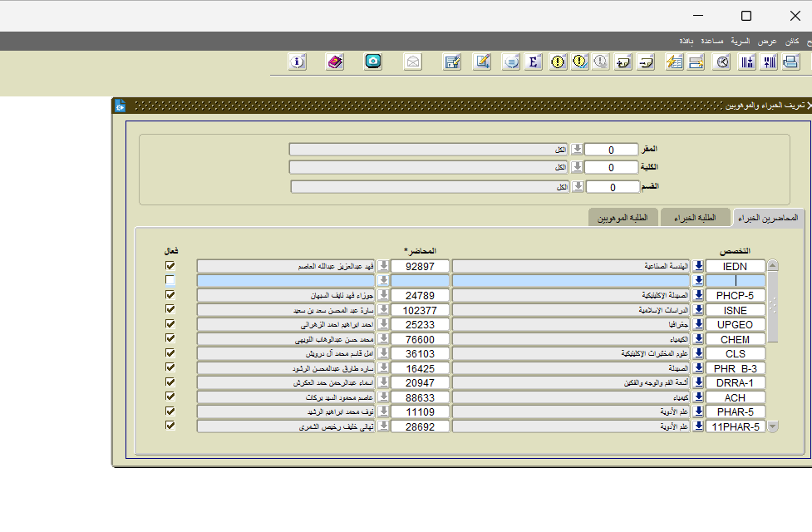Toggle the active checkbox for the CHEM row
The width and height of the screenshot is (812, 532).
(x=170, y=339)
